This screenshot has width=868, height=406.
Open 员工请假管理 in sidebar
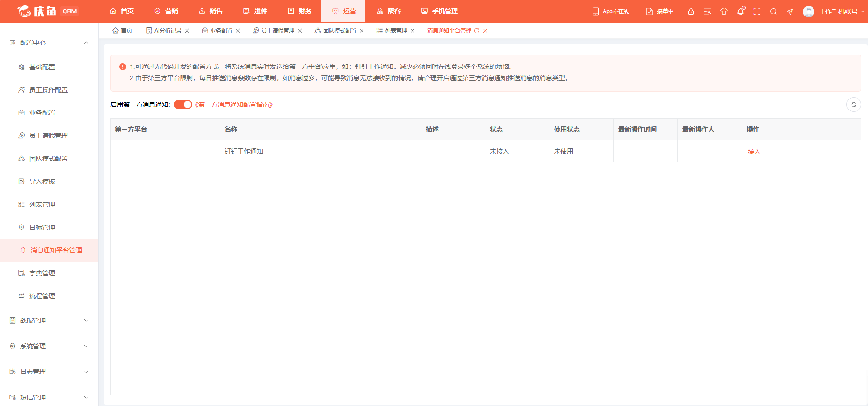[49, 136]
